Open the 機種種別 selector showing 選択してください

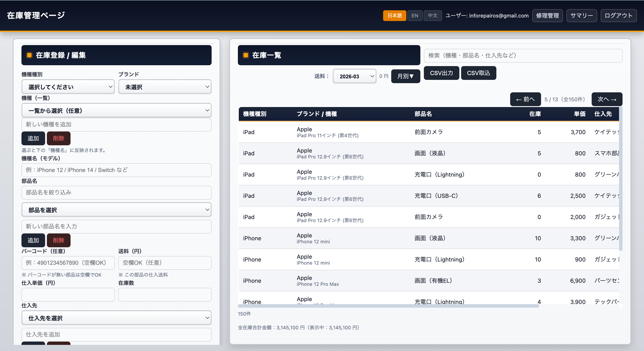click(x=68, y=87)
